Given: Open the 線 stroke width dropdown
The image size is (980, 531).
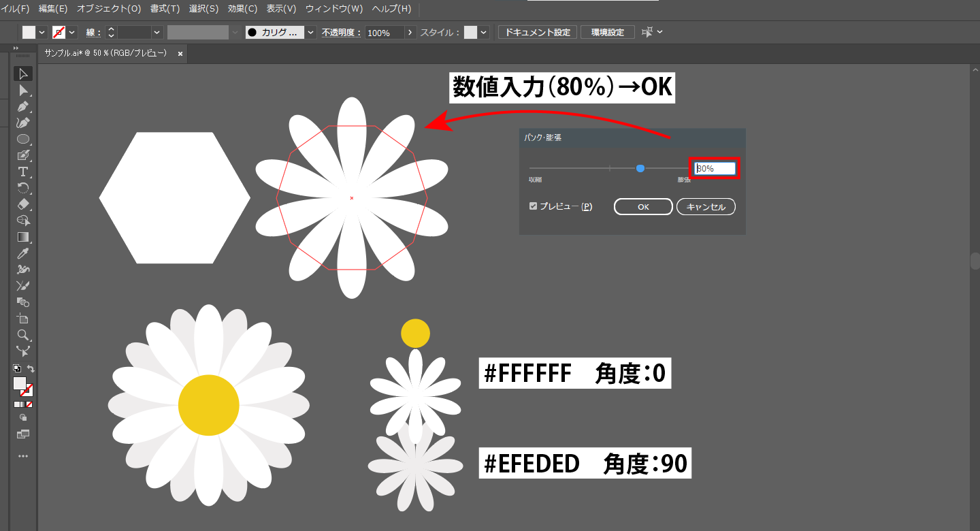Looking at the screenshot, I should [157, 31].
